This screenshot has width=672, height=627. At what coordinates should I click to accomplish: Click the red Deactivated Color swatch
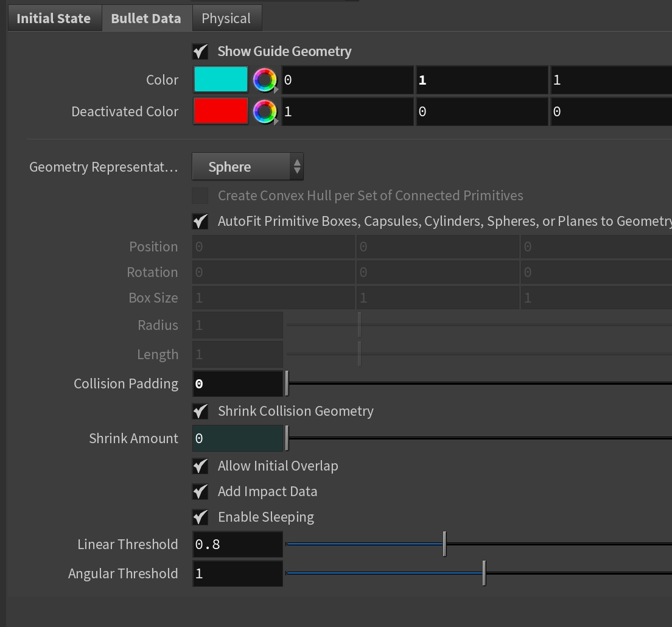click(221, 111)
